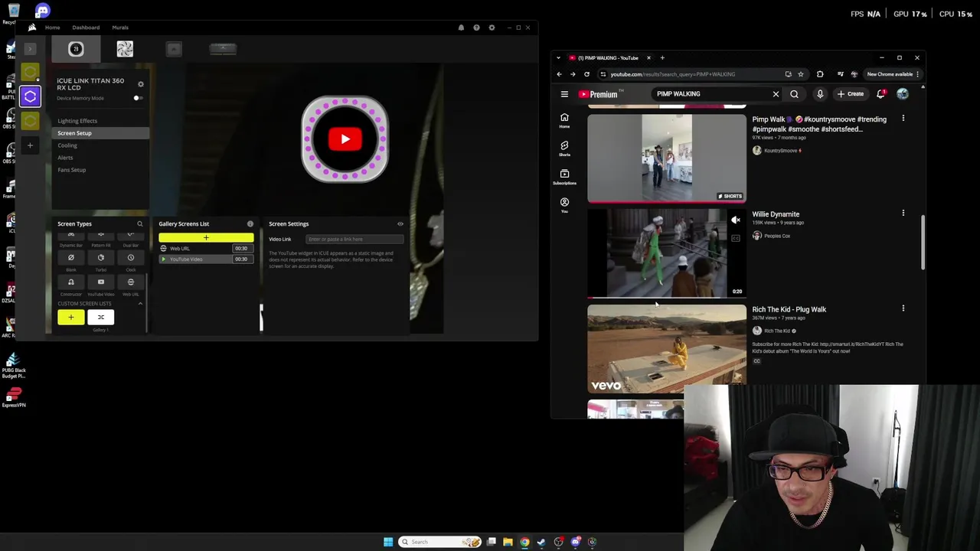Open new Chrome tab
Image resolution: width=980 pixels, height=551 pixels.
[662, 58]
